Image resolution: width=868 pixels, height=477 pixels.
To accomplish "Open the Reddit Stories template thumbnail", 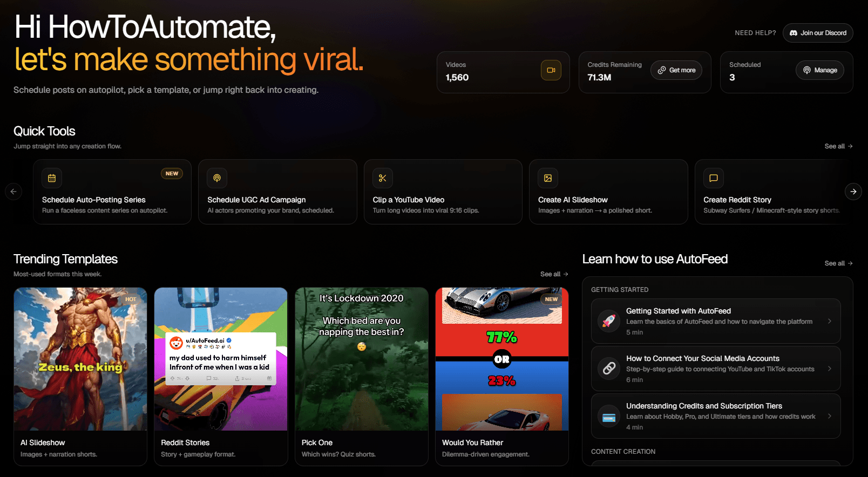I will (x=221, y=359).
